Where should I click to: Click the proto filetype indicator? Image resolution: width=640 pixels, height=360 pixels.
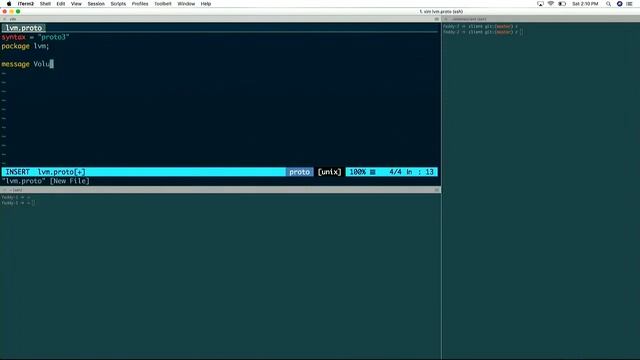[299, 172]
